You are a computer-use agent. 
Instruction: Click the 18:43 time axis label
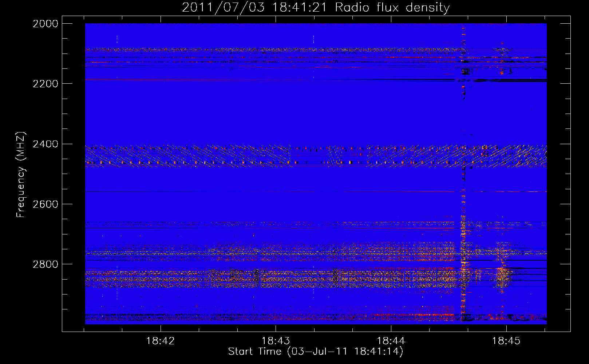[276, 341]
